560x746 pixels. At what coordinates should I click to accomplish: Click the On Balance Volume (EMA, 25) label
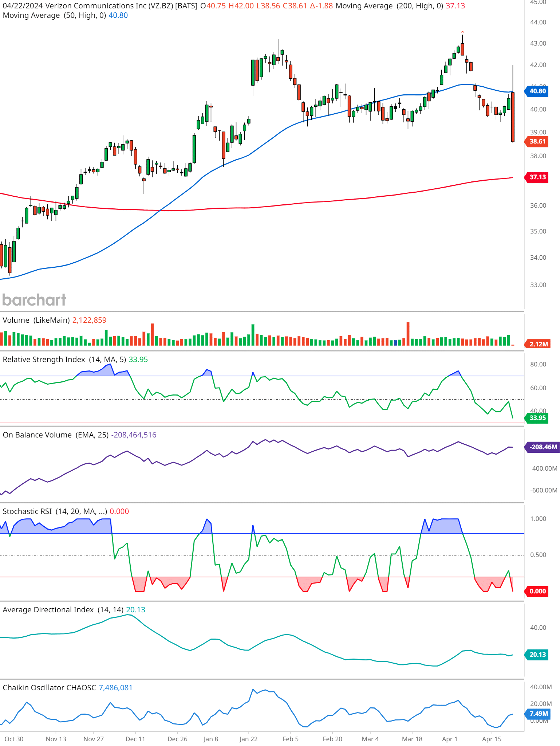(x=56, y=435)
